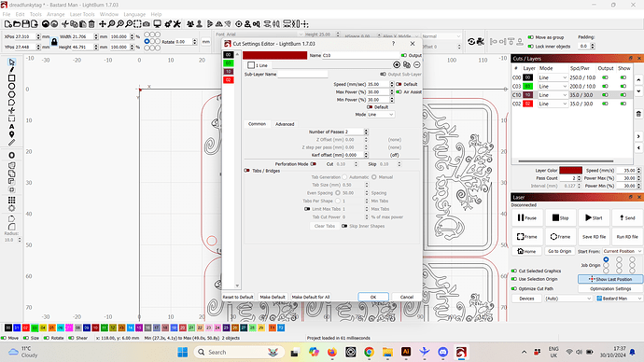This screenshot has width=644, height=362.
Task: Switch to the Common tab
Action: click(257, 124)
